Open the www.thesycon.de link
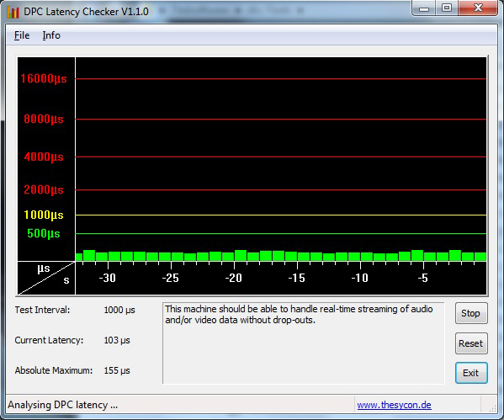 click(394, 405)
